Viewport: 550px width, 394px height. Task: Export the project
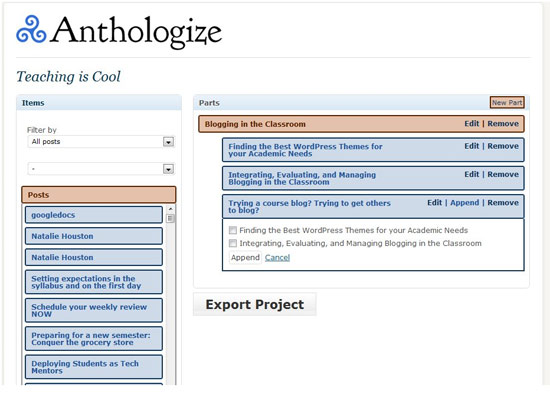(x=255, y=304)
